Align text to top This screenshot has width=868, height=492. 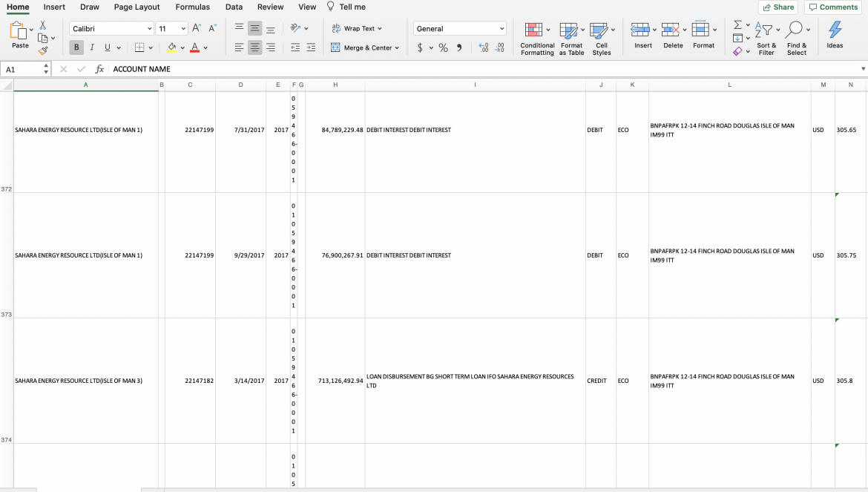(x=239, y=28)
